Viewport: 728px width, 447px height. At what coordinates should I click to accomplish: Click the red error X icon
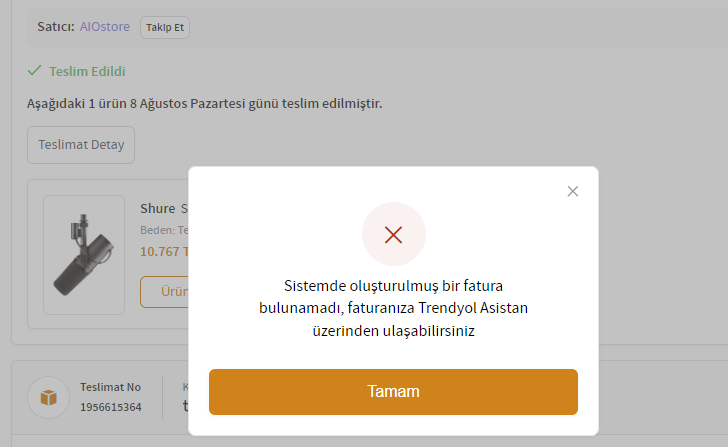393,234
